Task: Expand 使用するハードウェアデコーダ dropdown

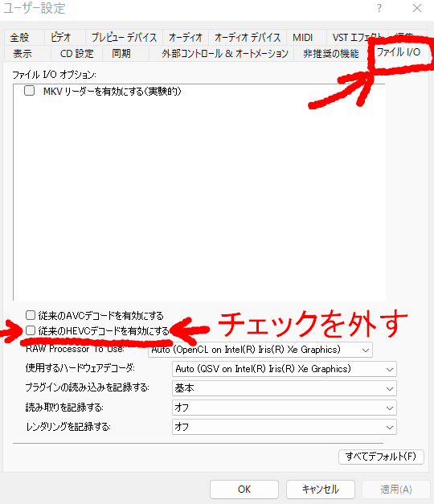Action: tap(285, 369)
